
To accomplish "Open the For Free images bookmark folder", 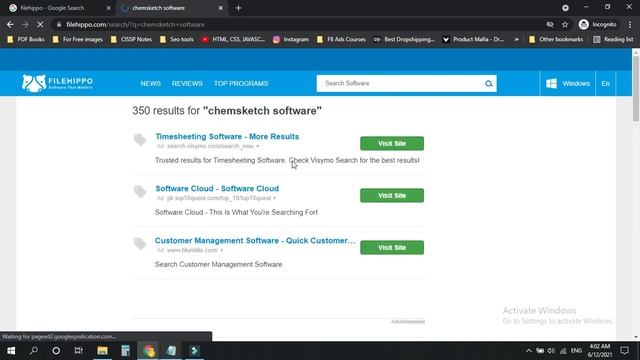I will click(x=78, y=39).
